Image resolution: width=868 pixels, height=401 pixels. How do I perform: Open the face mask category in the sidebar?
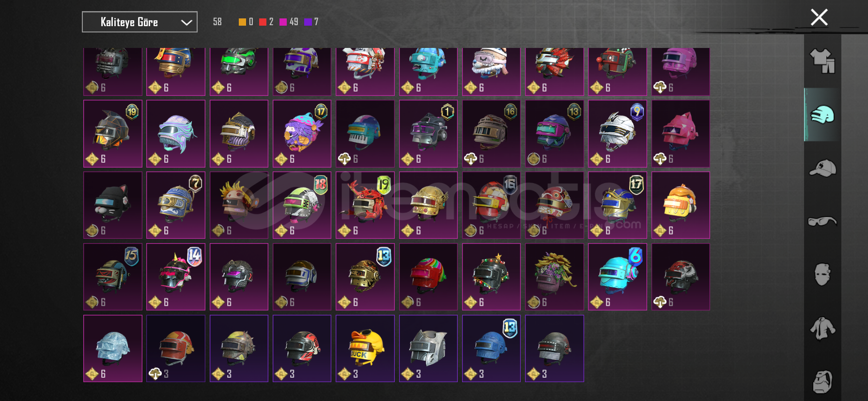822,275
